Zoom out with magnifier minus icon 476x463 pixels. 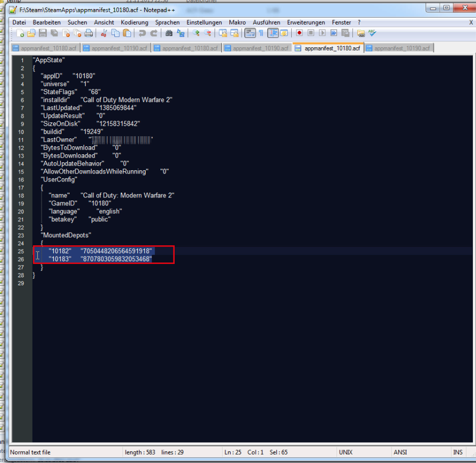click(x=208, y=33)
